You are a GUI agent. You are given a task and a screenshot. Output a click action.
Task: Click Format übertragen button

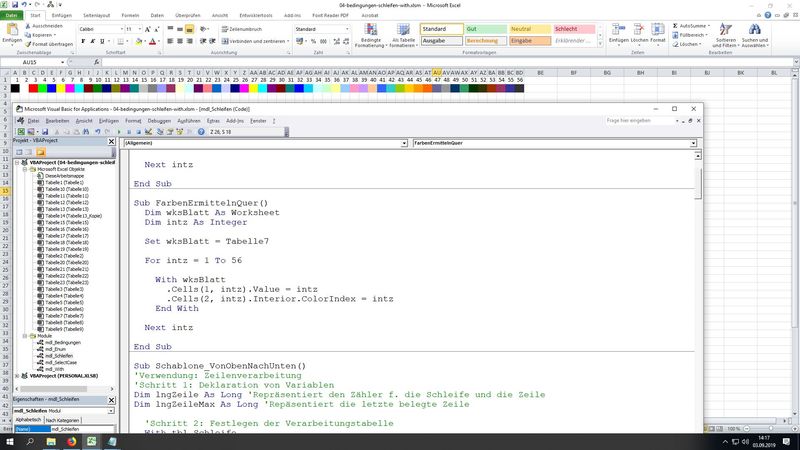[49, 44]
